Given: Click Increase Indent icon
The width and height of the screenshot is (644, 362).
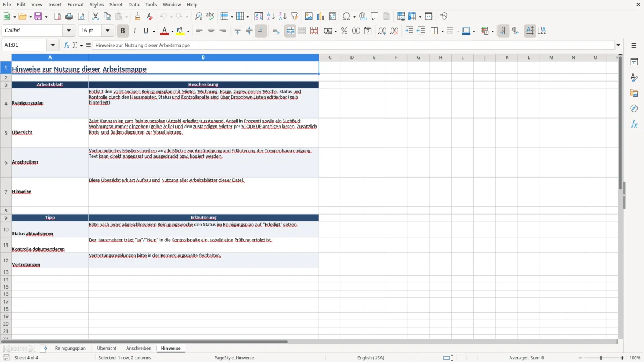Looking at the screenshot, I should [409, 31].
